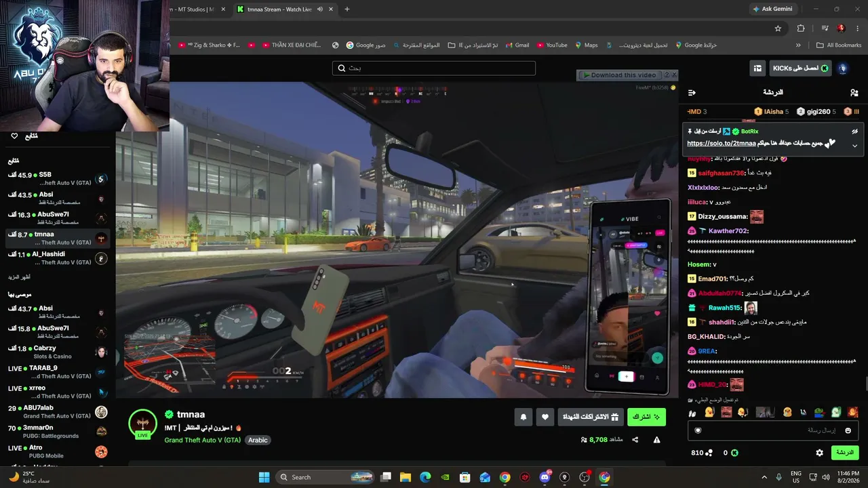Click the heart icon above followed list
The height and width of the screenshot is (488, 868).
(14, 136)
